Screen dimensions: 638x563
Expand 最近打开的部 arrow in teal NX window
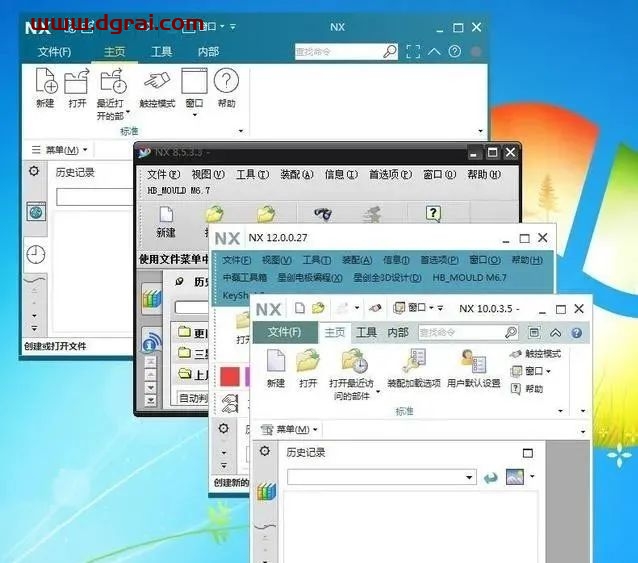click(x=128, y=111)
